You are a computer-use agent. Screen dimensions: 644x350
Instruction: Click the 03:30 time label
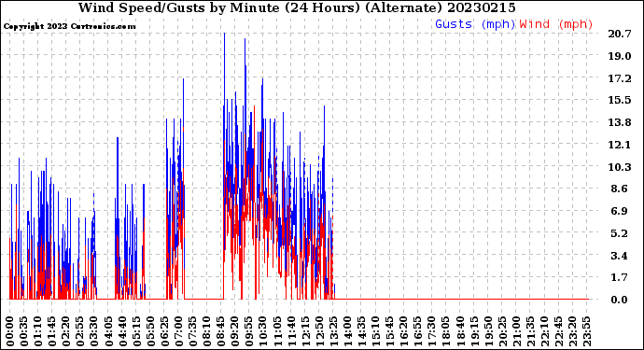[x=94, y=331]
